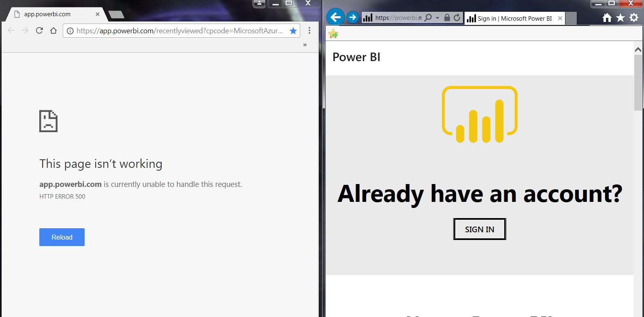Click the IE vertical scrollbar thumb
This screenshot has width=644, height=317.
point(638,82)
